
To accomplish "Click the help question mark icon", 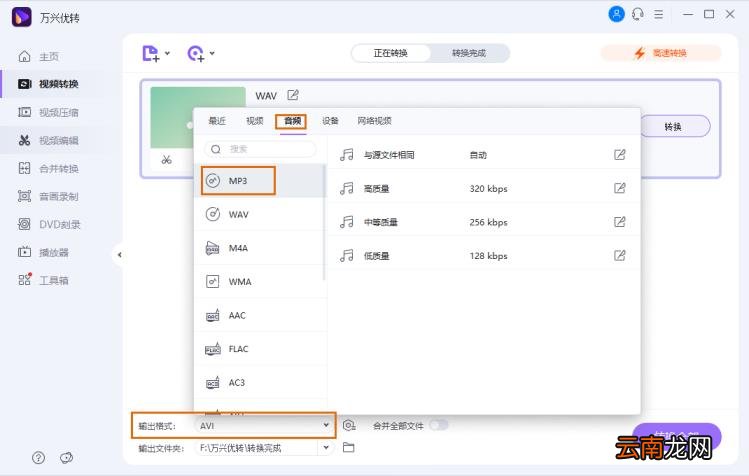I will (38, 458).
